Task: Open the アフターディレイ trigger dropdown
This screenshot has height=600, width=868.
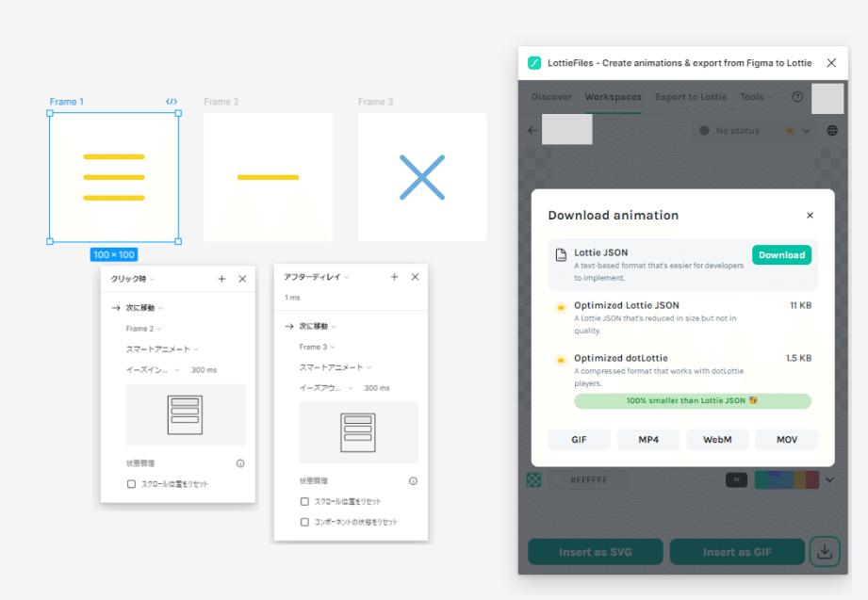Action: [x=316, y=277]
